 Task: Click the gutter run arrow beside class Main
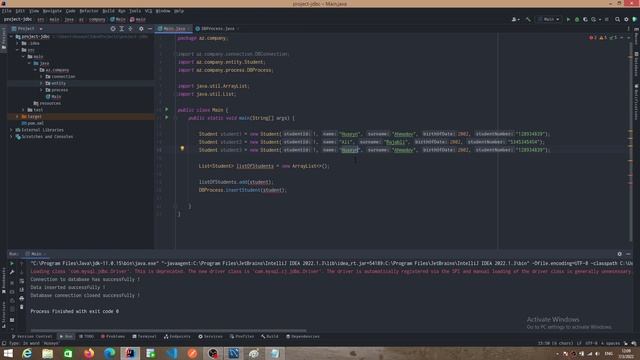coord(167,109)
